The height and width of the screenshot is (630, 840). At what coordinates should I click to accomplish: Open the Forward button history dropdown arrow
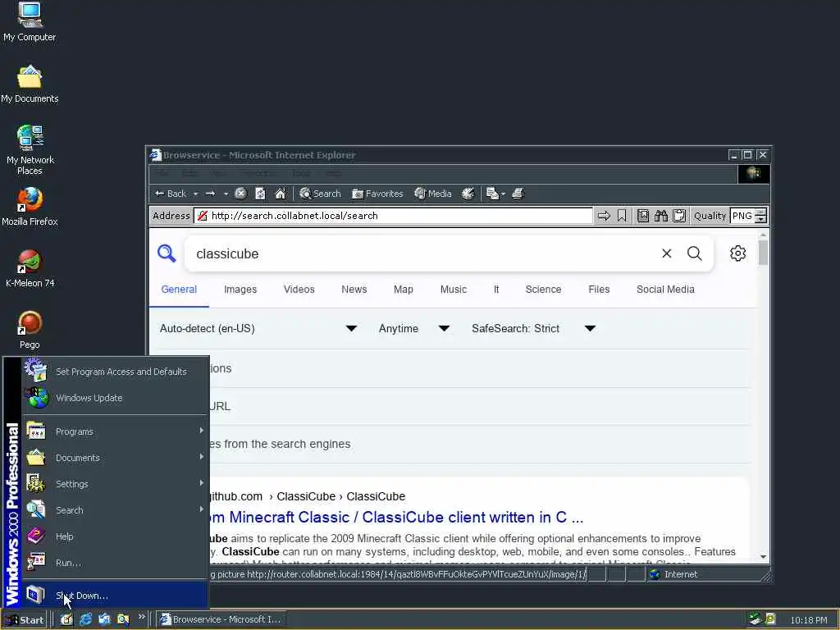click(226, 194)
